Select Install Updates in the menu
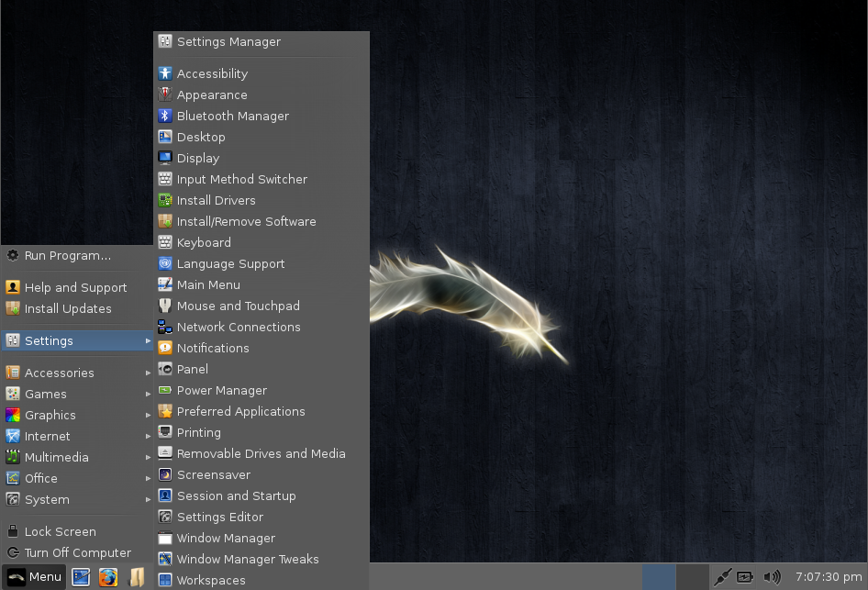The image size is (868, 590). click(77, 308)
